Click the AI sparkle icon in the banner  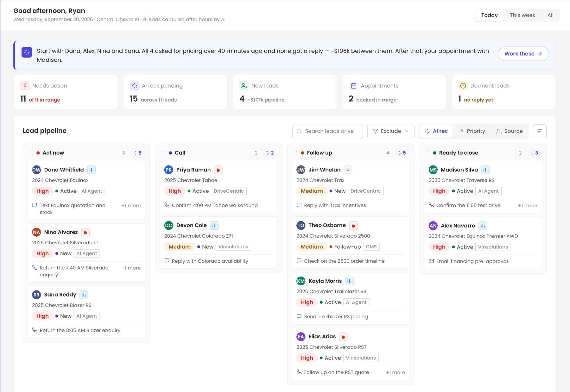pyautogui.click(x=27, y=52)
